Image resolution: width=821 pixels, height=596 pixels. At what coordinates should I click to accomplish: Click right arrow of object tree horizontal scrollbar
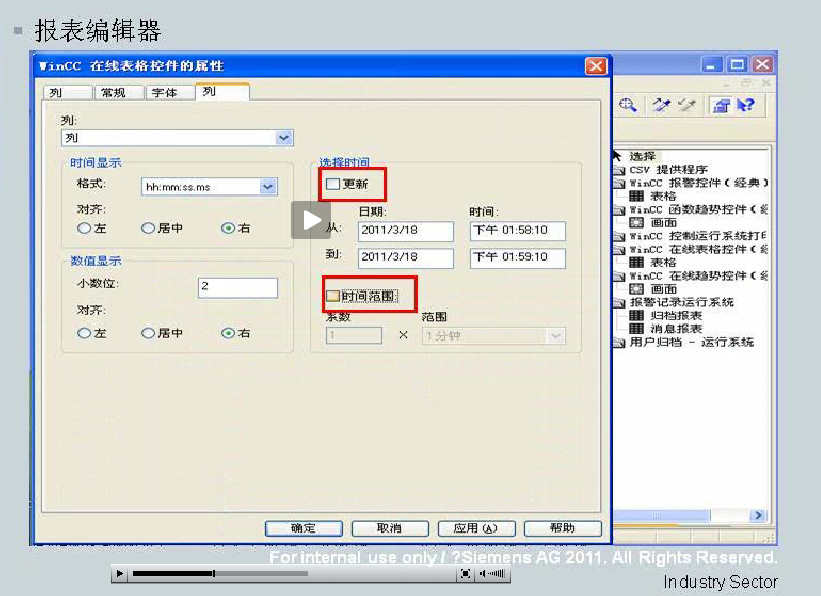click(758, 515)
